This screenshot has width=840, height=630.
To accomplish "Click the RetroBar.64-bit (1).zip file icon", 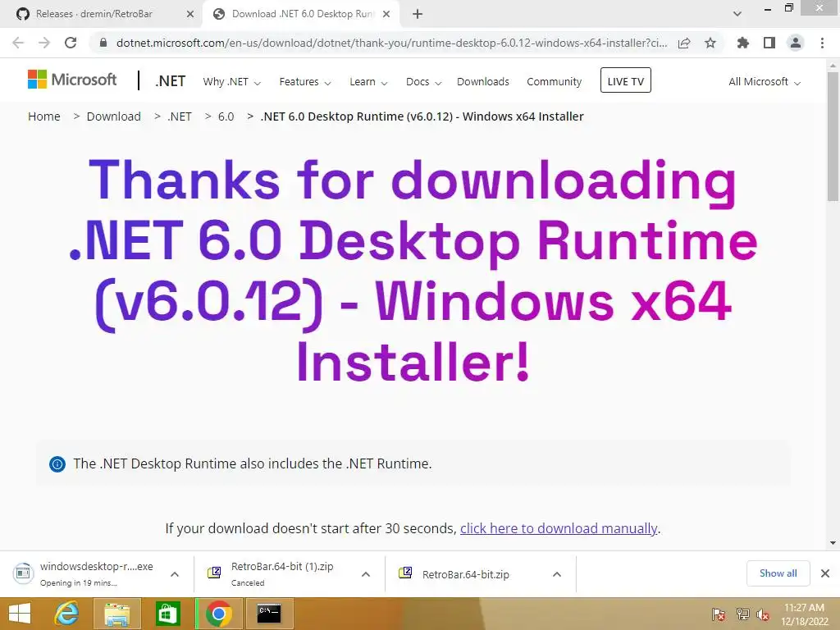I will (x=214, y=573).
